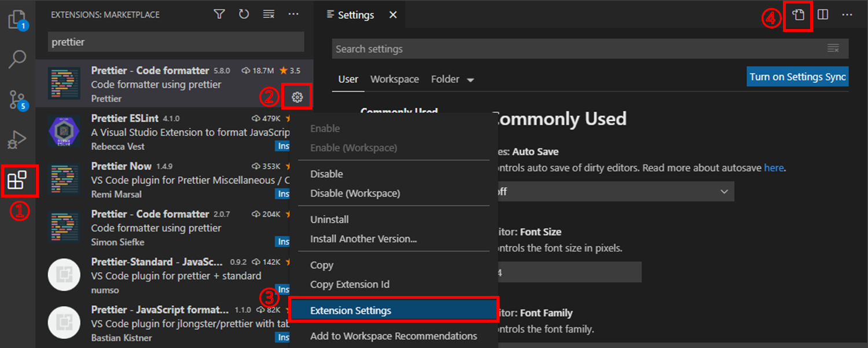The height and width of the screenshot is (348, 868).
Task: Open Extensions panel more actions menu
Action: (x=293, y=14)
